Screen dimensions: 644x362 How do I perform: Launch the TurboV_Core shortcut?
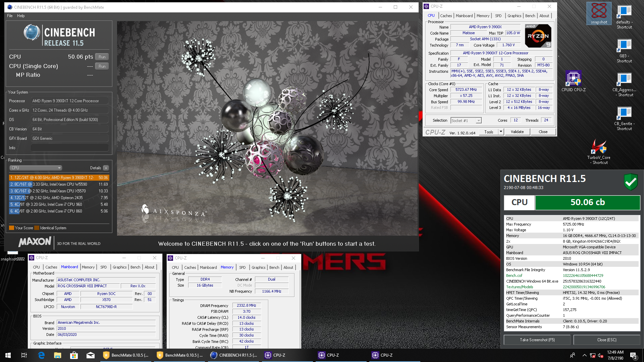(x=599, y=152)
